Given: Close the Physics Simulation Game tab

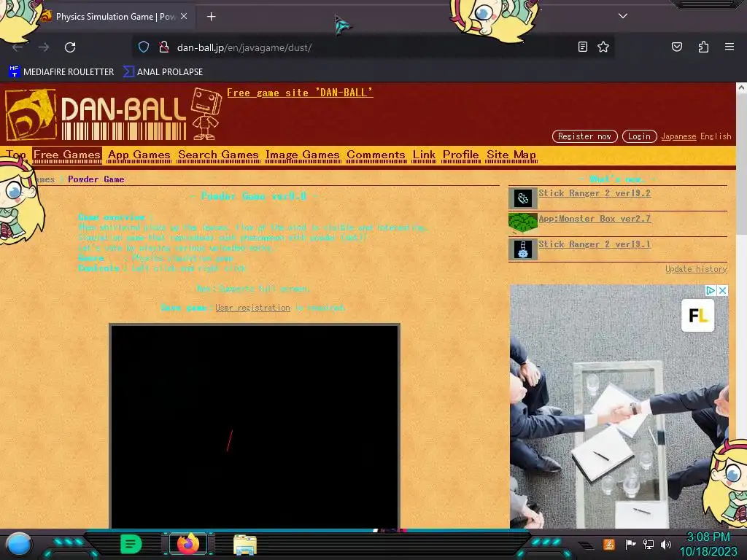Looking at the screenshot, I should (184, 16).
